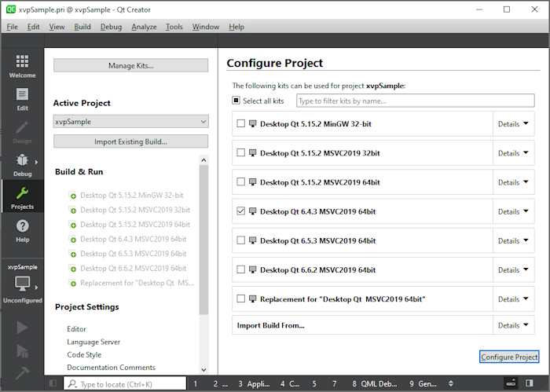Open Code Style project settings
The width and height of the screenshot is (550, 392).
coord(84,355)
